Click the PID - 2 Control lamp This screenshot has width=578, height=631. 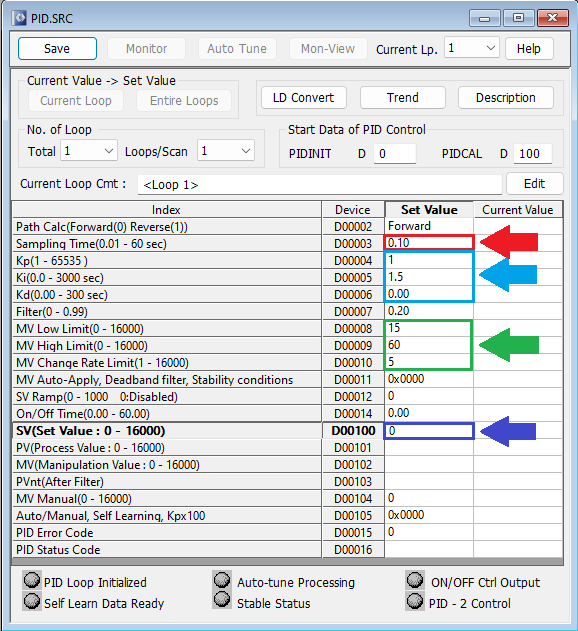click(x=415, y=602)
